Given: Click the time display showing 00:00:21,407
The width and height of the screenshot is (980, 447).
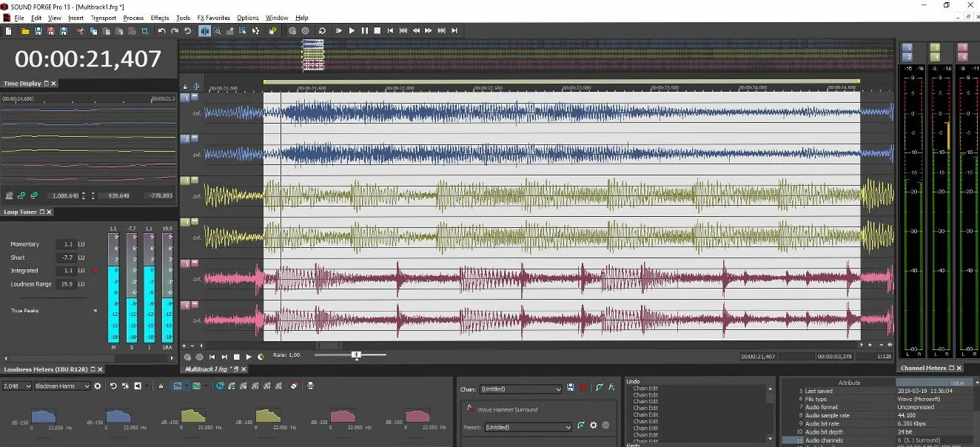Looking at the screenshot, I should pyautogui.click(x=89, y=58).
